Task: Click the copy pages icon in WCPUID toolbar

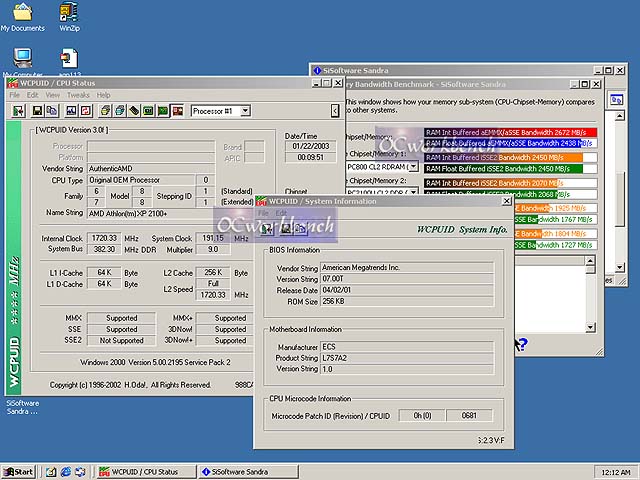Action: 51,111
